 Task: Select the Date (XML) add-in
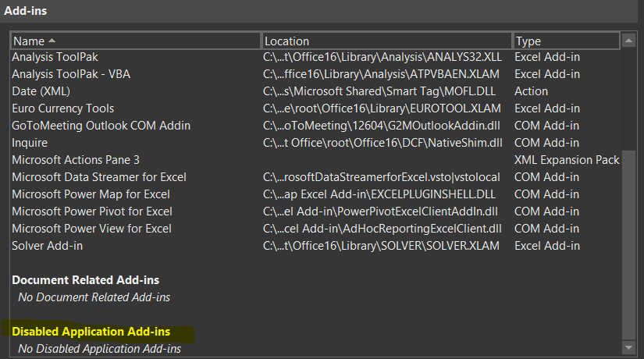click(315, 91)
